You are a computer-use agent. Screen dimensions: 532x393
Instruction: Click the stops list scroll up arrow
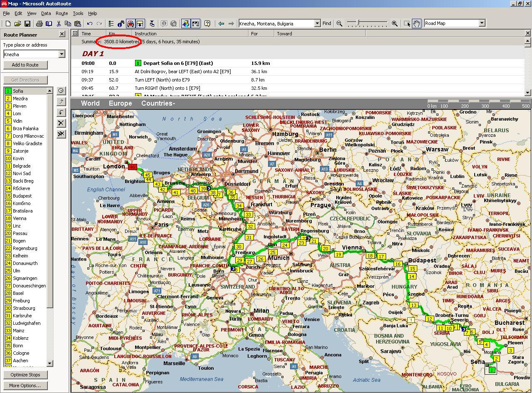(50, 91)
